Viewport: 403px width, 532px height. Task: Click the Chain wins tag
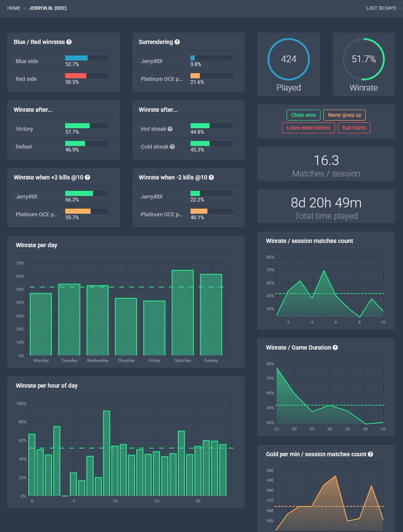click(x=303, y=115)
